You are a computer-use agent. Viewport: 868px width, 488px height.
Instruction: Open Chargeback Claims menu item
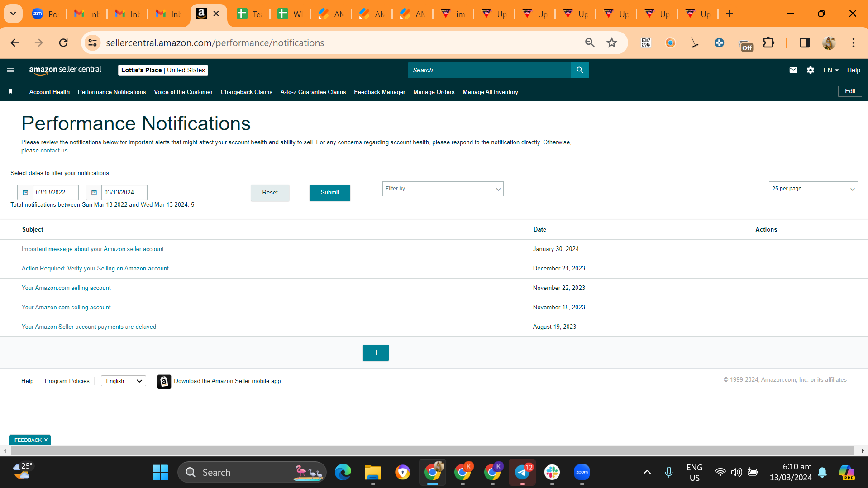(x=247, y=92)
